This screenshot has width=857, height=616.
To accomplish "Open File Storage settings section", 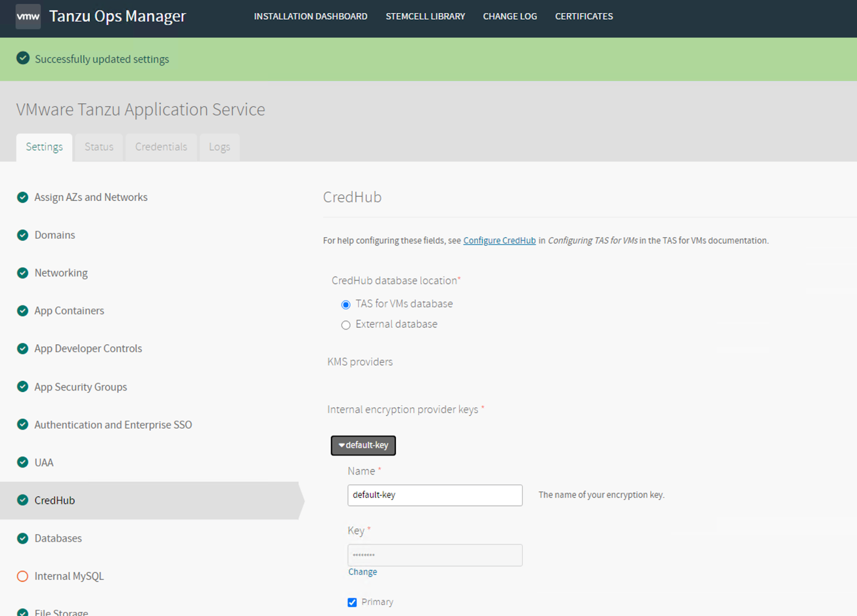I will 61,612.
